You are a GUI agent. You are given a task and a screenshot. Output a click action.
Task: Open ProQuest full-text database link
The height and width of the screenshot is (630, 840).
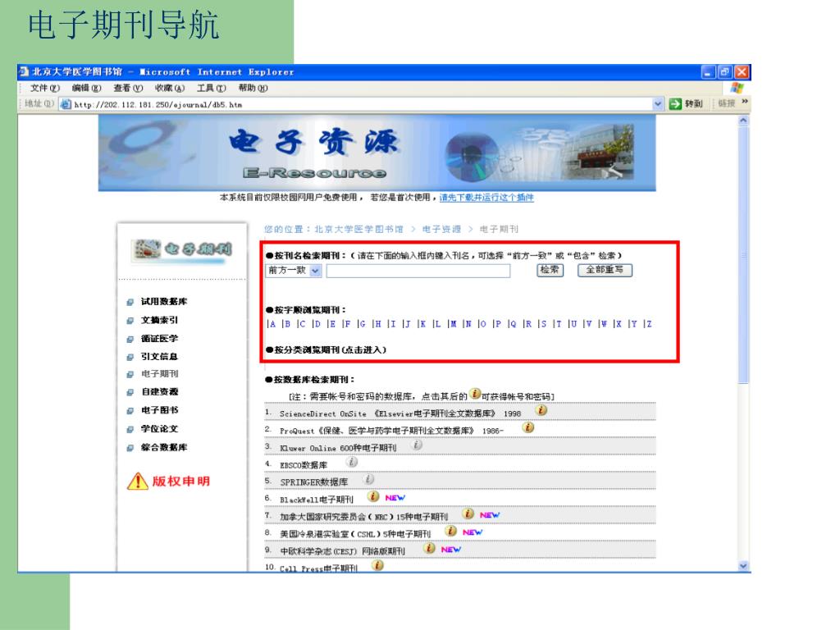point(391,431)
